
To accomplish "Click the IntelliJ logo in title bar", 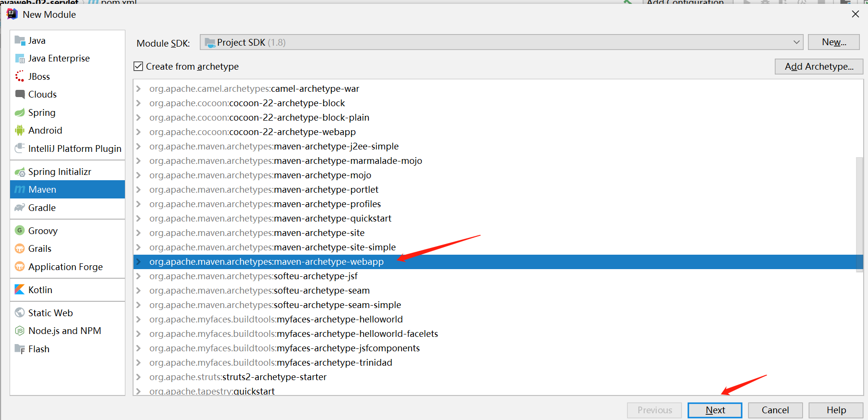I will pyautogui.click(x=12, y=14).
